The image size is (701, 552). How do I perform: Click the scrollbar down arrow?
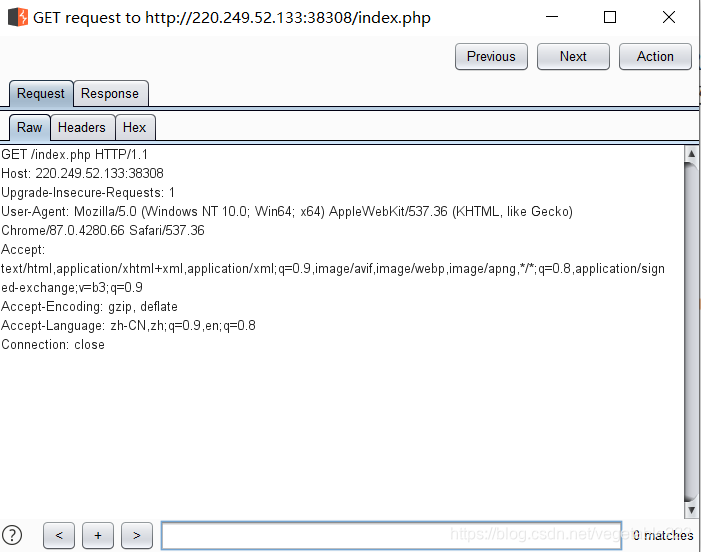pos(691,510)
